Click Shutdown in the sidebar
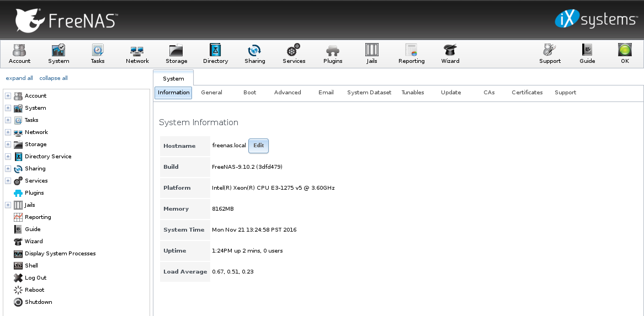 click(x=38, y=302)
